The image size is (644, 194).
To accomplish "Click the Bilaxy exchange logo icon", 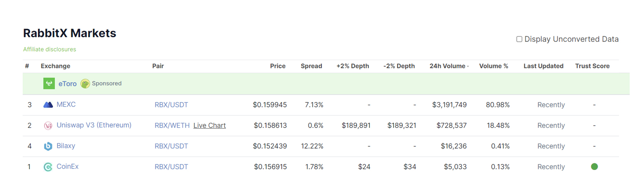I will coord(48,146).
